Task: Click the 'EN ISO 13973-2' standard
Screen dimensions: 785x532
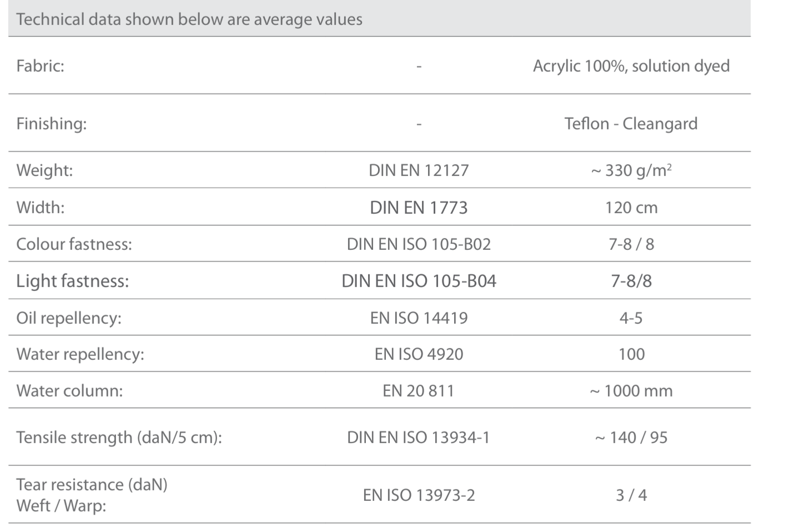Action: point(419,495)
